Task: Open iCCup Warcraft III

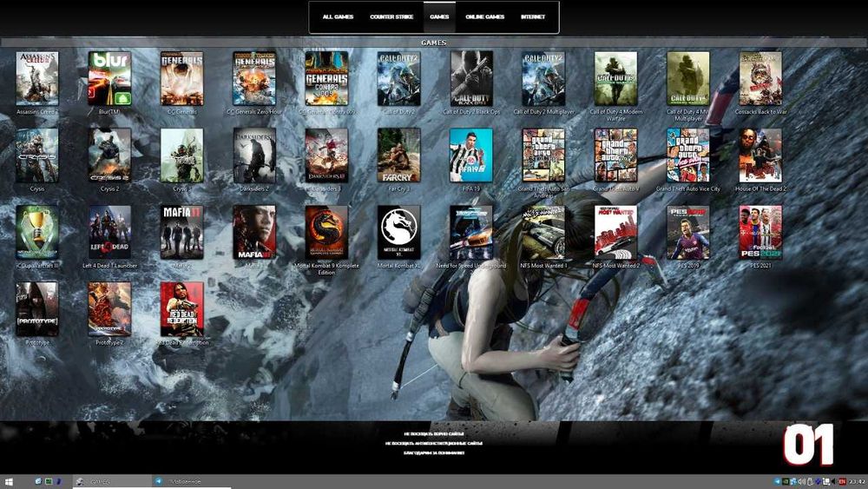Action: coord(37,233)
